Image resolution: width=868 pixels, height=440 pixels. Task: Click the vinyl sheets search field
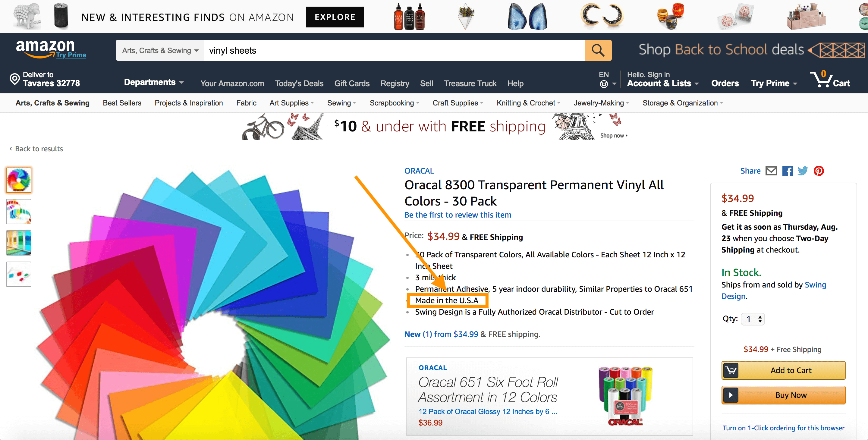[x=394, y=51]
